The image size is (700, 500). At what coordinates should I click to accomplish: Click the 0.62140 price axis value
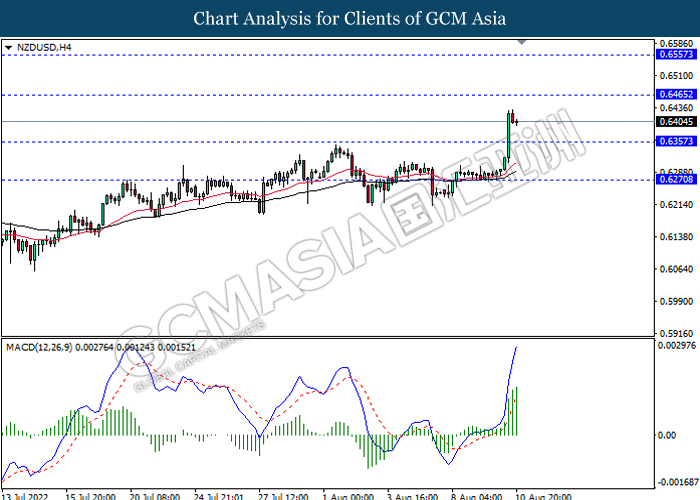click(x=676, y=204)
